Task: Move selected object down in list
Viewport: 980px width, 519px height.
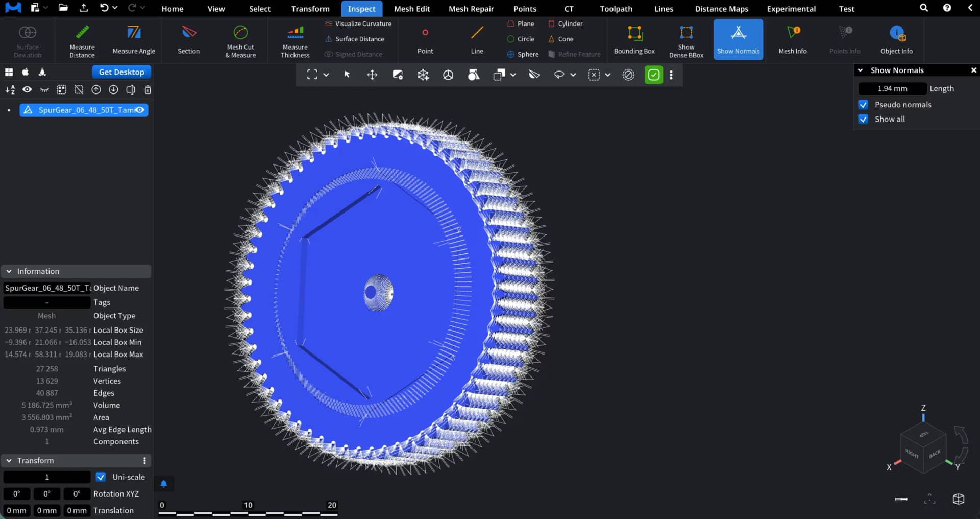Action: (x=113, y=90)
